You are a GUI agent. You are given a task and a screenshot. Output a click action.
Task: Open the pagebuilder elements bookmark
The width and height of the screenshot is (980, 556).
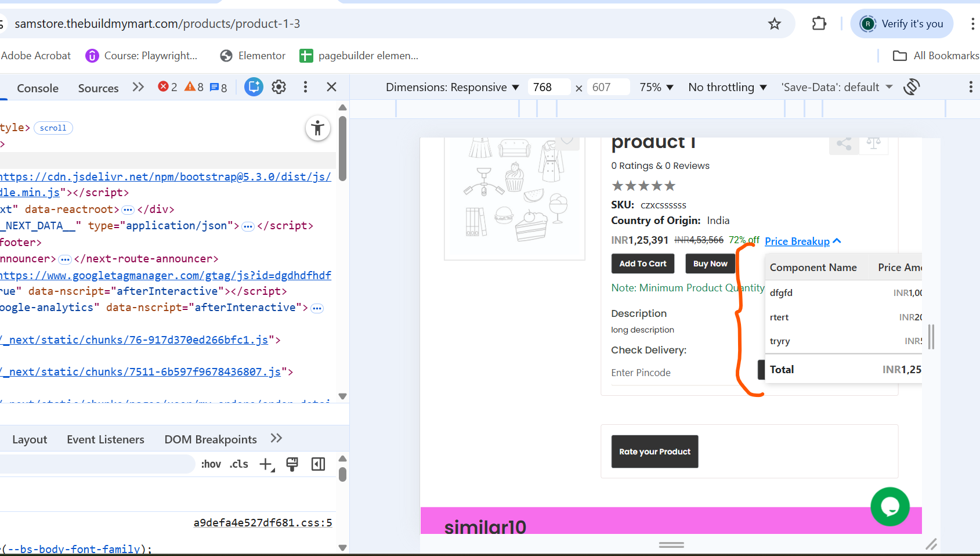tap(359, 56)
